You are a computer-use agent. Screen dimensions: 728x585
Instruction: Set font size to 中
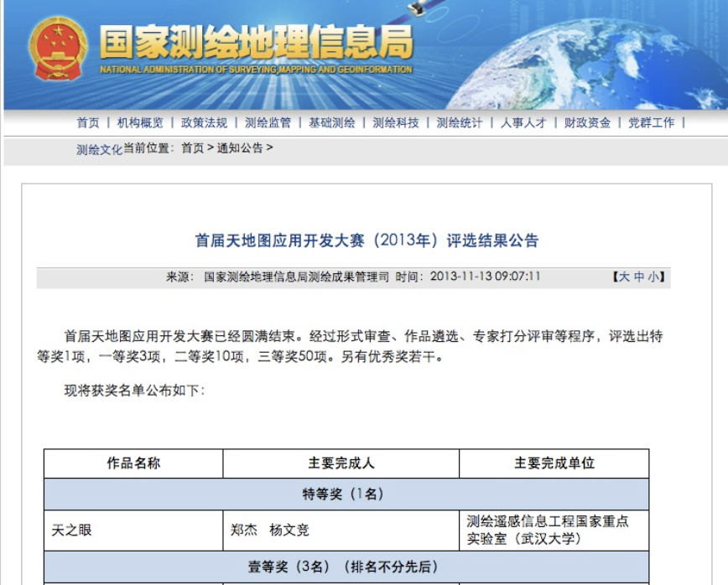639,277
